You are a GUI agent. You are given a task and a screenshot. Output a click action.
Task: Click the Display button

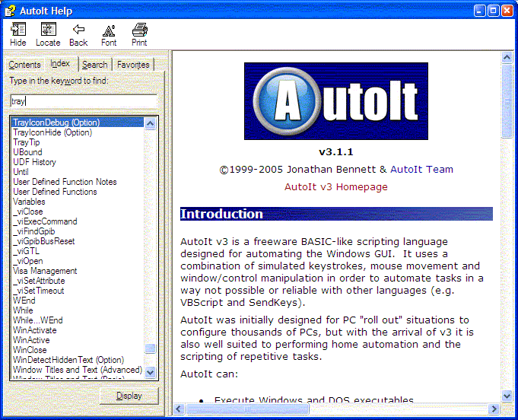pyautogui.click(x=129, y=396)
